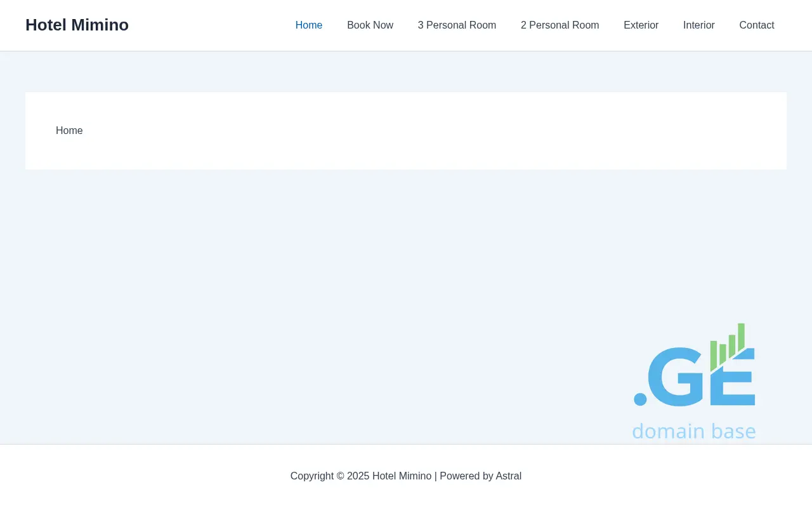Click the blue dot in .GE logo
This screenshot has width=812, height=508.
pos(640,399)
